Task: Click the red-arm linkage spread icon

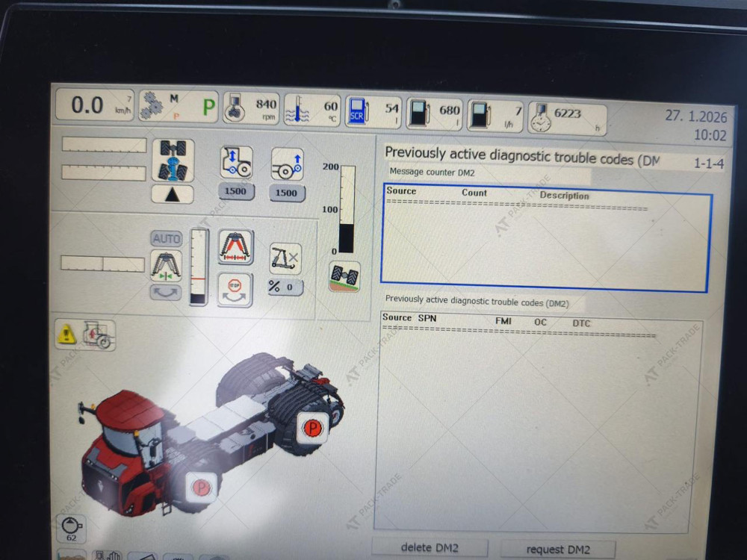Action: [x=235, y=246]
